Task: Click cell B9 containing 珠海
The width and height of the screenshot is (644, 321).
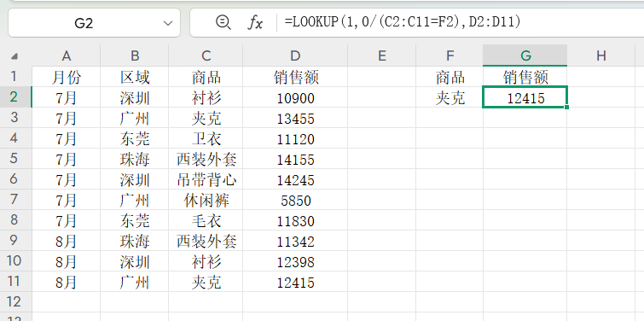Action: click(x=134, y=242)
